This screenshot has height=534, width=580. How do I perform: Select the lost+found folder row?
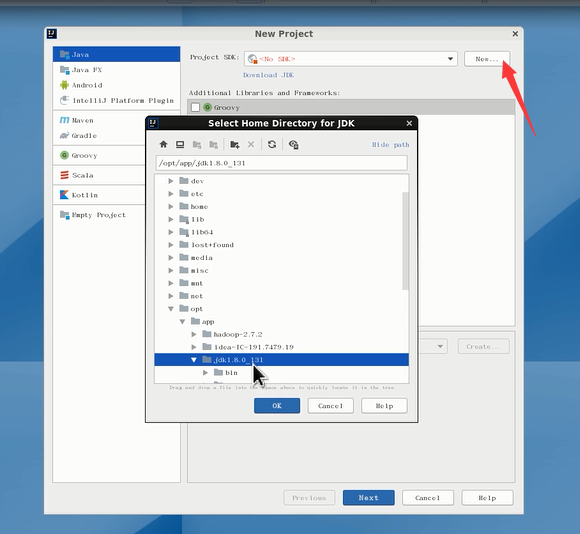281,245
